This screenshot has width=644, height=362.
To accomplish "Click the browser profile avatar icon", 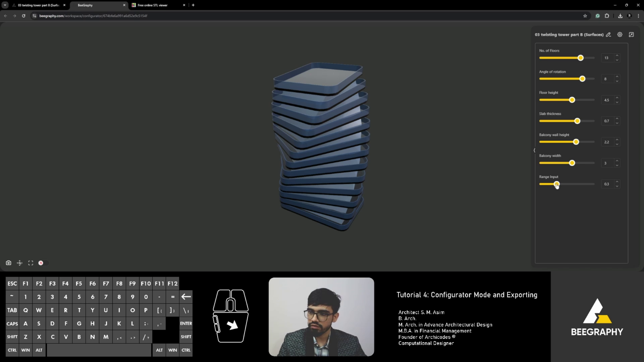I will [x=628, y=16].
